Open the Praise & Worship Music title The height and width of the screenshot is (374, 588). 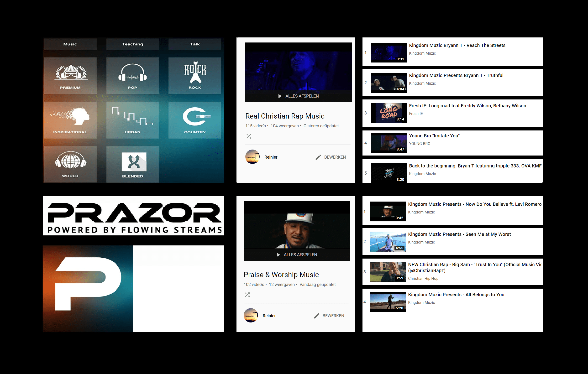(281, 275)
